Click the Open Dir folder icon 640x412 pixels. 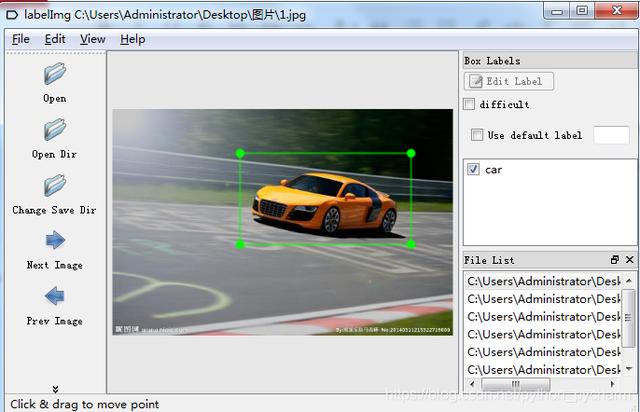click(x=55, y=130)
